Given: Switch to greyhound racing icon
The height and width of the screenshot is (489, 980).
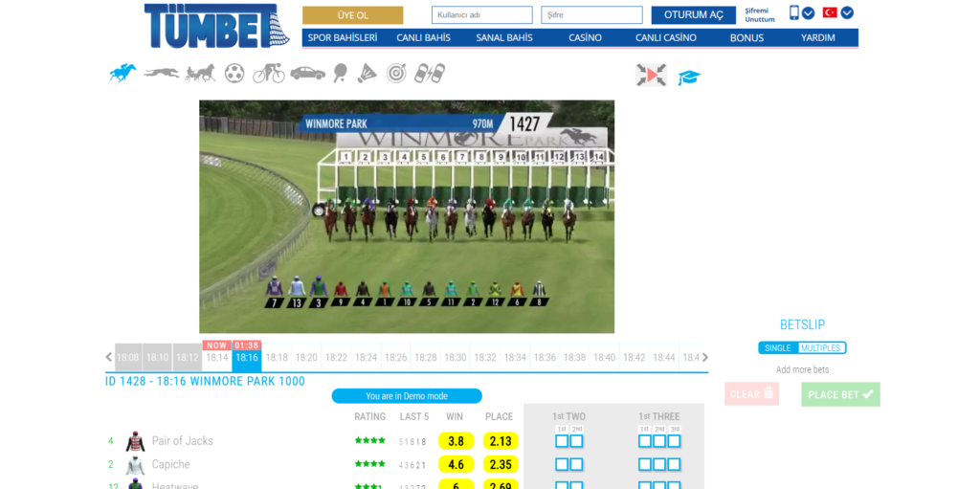Looking at the screenshot, I should [161, 73].
